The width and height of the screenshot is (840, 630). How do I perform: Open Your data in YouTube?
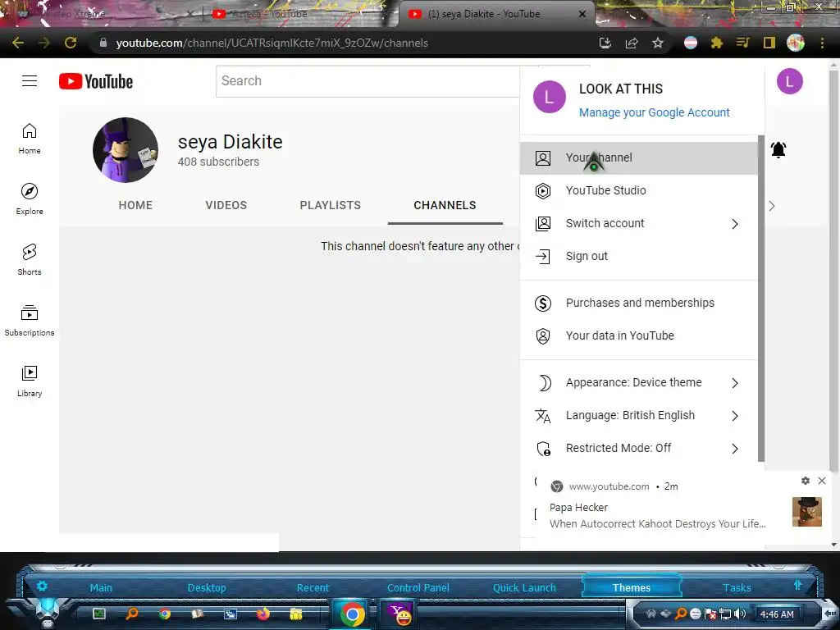pyautogui.click(x=638, y=336)
